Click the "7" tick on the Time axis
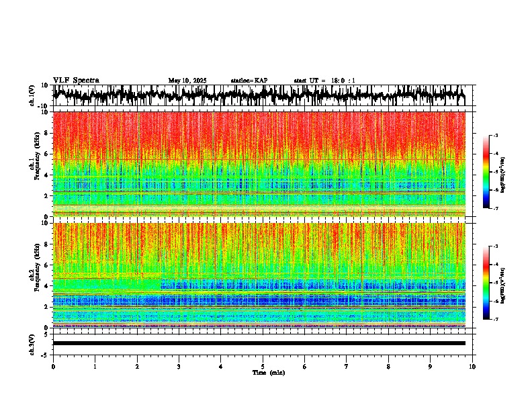The image size is (532, 411). pos(347,367)
